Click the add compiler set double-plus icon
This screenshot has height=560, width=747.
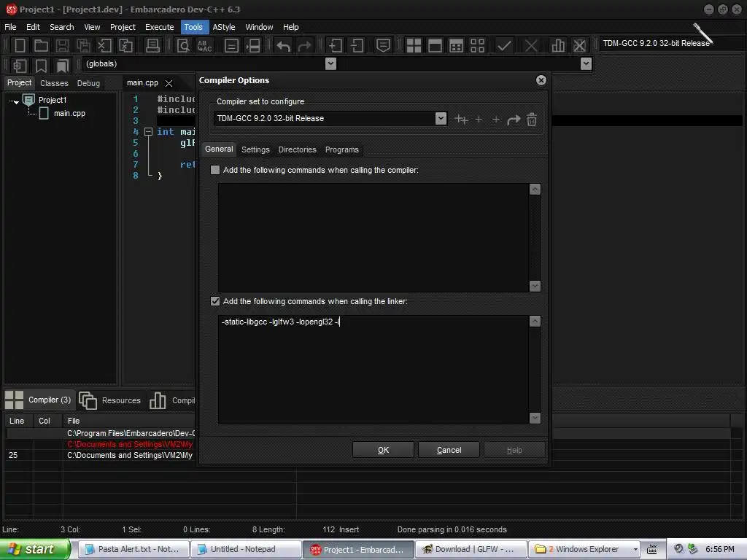click(x=461, y=120)
